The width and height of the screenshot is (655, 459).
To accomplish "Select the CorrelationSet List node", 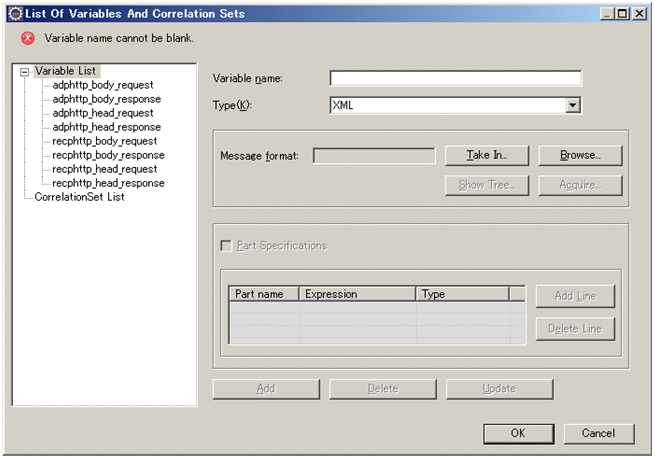I will pyautogui.click(x=79, y=197).
